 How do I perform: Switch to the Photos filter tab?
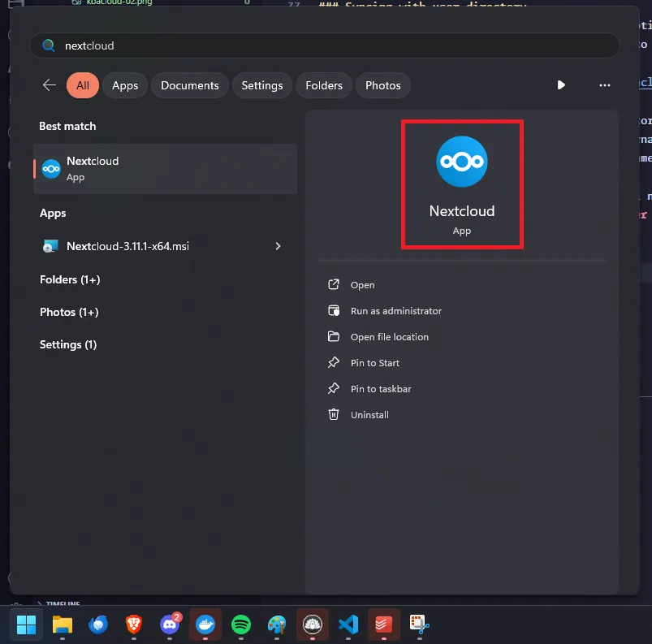pos(383,85)
